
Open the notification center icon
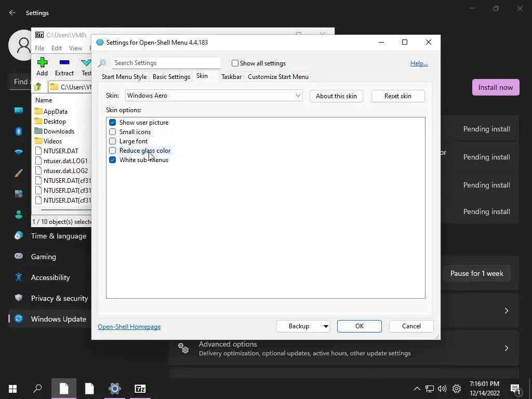[516, 389]
